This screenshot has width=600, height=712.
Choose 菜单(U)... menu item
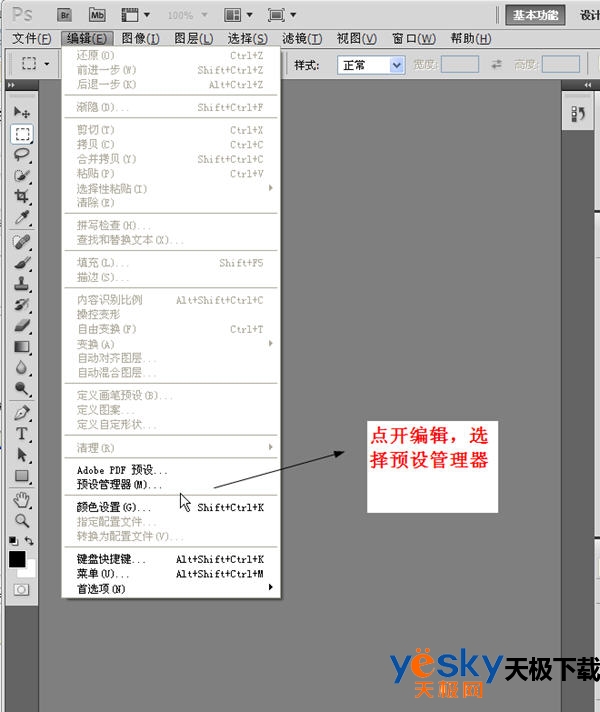(171, 574)
